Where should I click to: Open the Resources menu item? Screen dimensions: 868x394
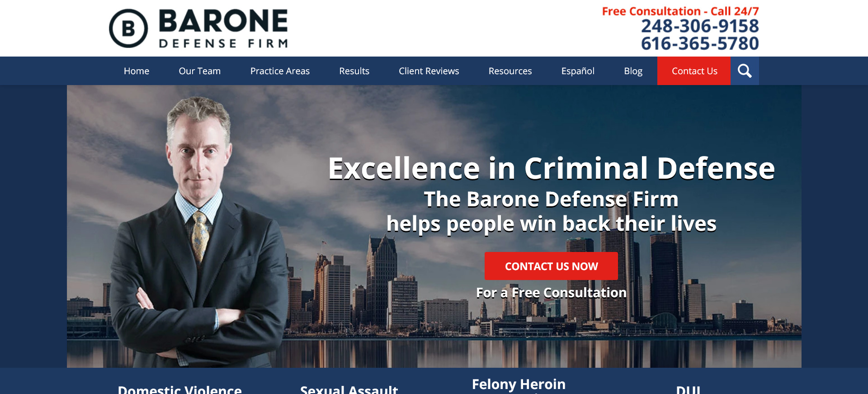tap(510, 71)
